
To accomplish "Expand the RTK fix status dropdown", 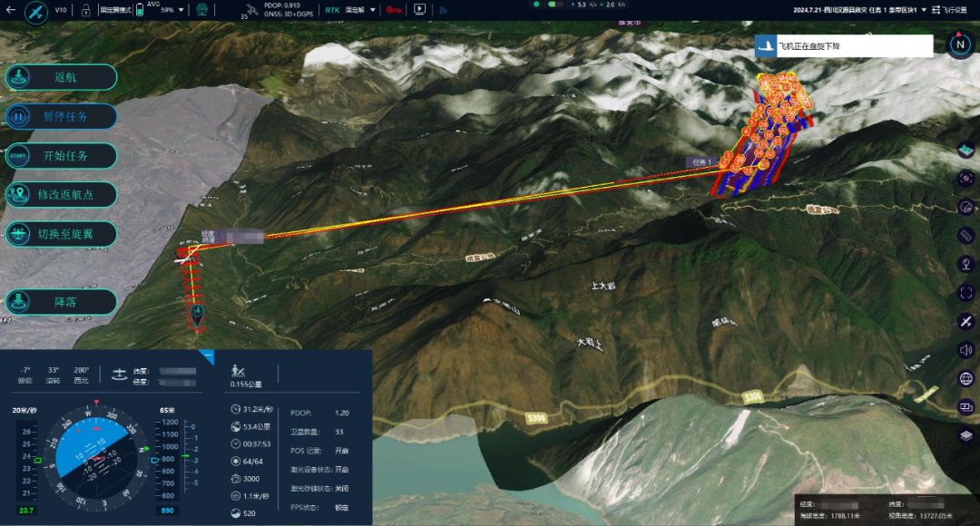I will 372,10.
